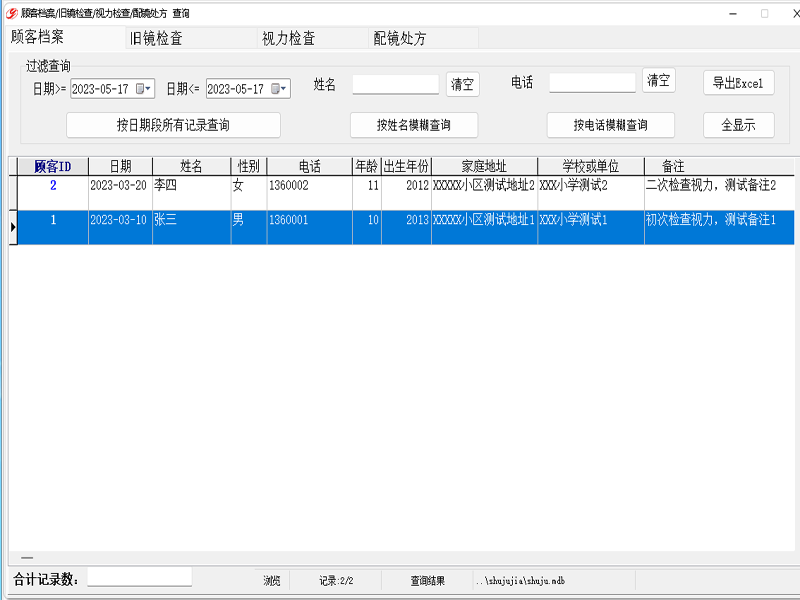Viewport: 800px width, 600px height.
Task: Select customer ID 2 cell
Action: 53,192
